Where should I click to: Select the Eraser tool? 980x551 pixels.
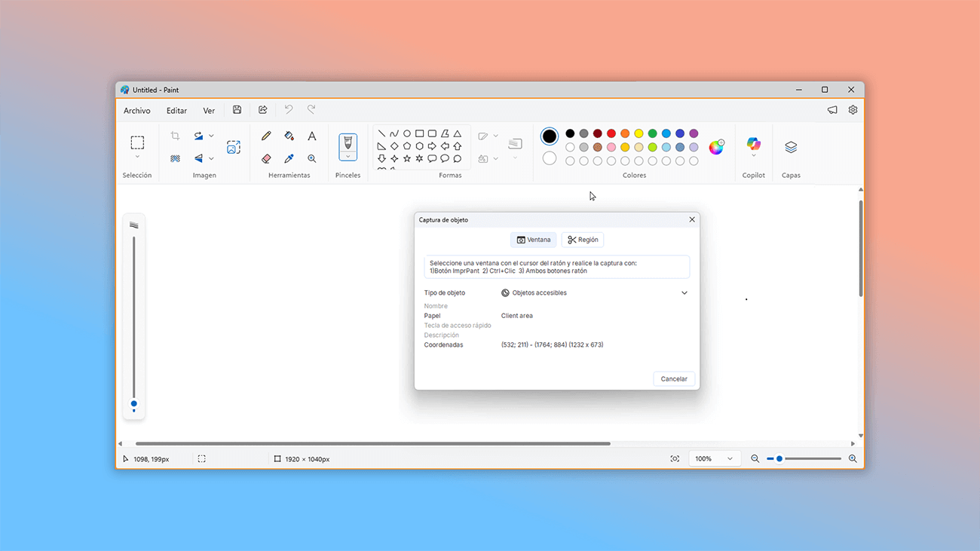[266, 158]
